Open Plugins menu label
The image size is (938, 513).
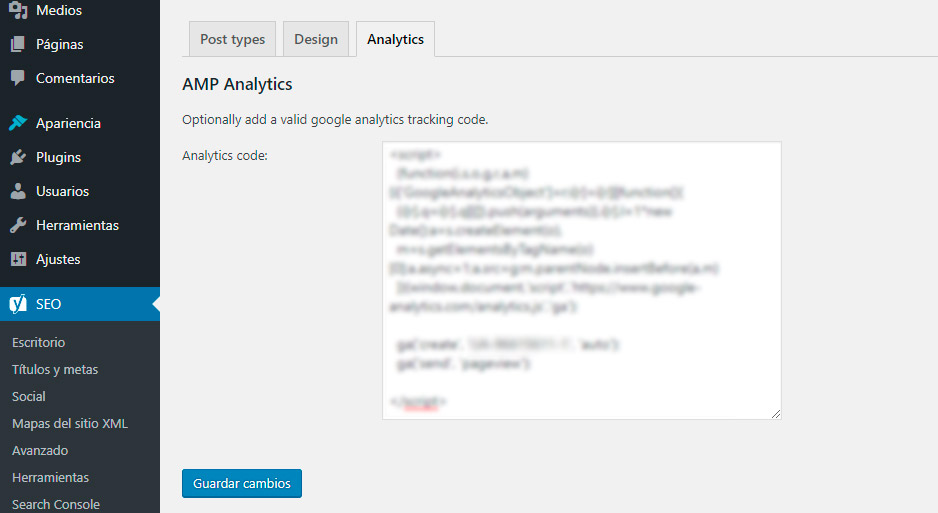pyautogui.click(x=58, y=157)
